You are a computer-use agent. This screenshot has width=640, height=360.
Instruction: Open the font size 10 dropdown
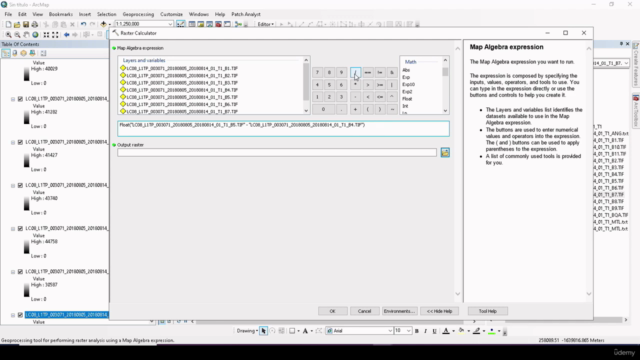click(x=408, y=331)
